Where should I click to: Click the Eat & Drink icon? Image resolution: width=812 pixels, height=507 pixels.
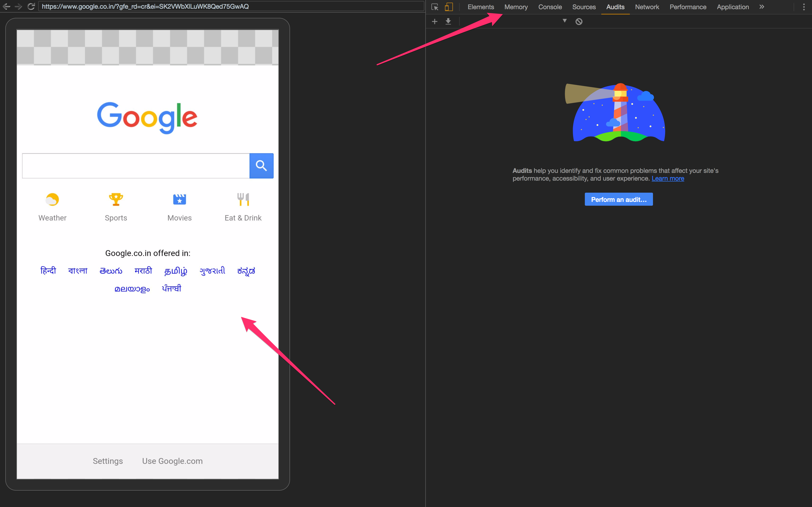point(243,199)
